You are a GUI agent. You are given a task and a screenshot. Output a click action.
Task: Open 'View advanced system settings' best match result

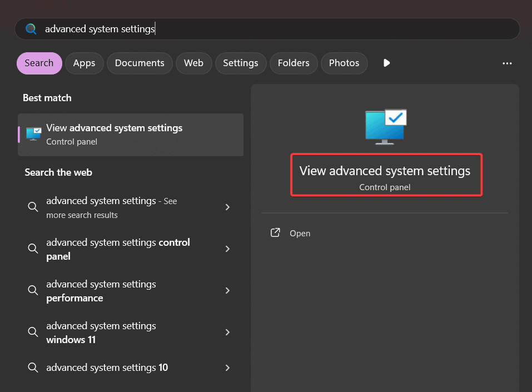[131, 135]
